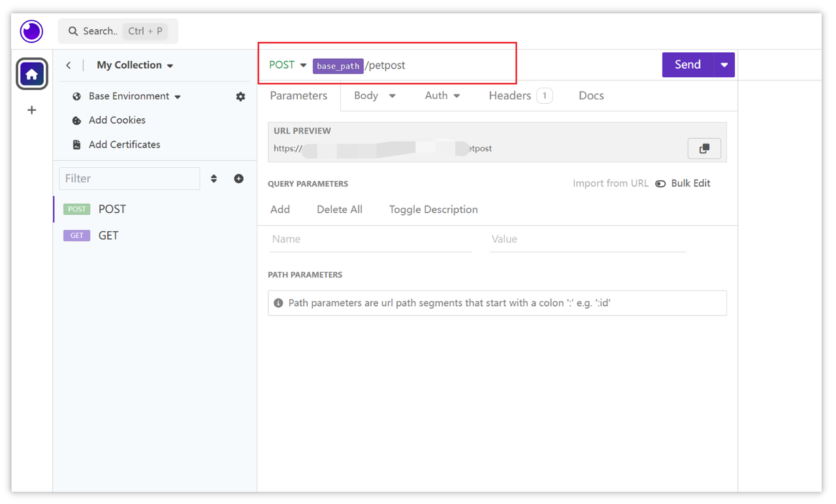Click the plus icon below Home
This screenshot has height=504, width=836.
[31, 110]
